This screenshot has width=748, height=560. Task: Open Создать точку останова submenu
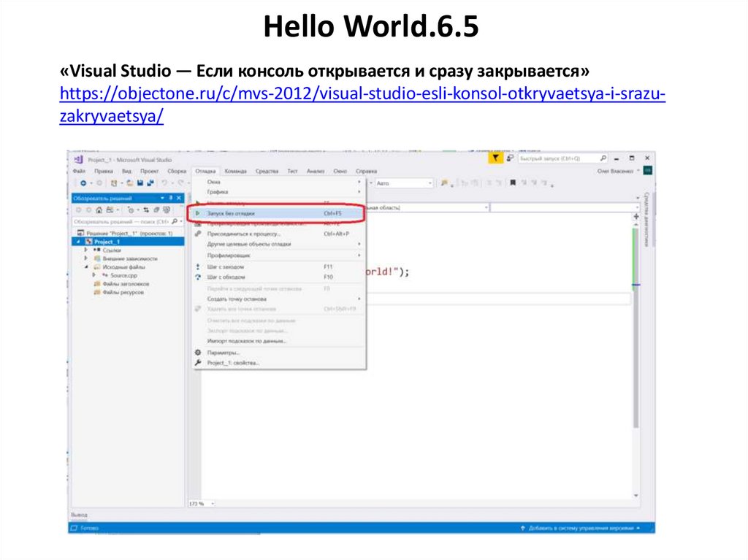278,299
